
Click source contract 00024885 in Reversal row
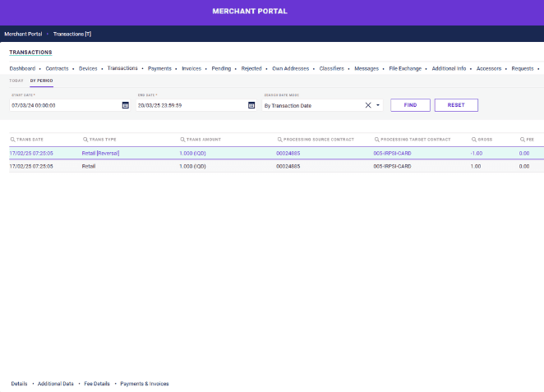click(x=288, y=153)
